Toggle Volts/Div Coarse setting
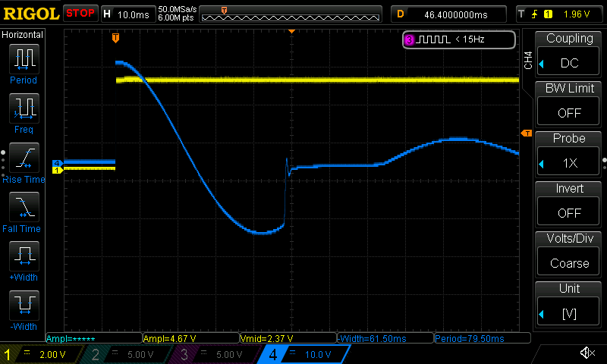The width and height of the screenshot is (607, 364). click(568, 263)
